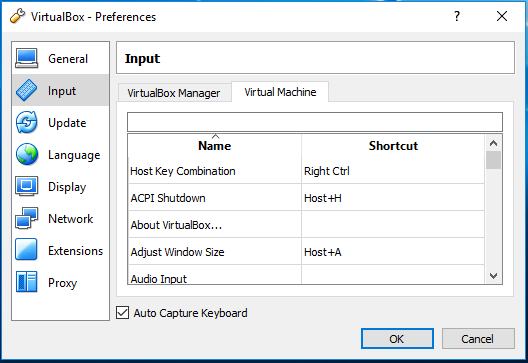Image resolution: width=528 pixels, height=363 pixels.
Task: Switch to the VirtualBox Manager tab
Action: 174,93
